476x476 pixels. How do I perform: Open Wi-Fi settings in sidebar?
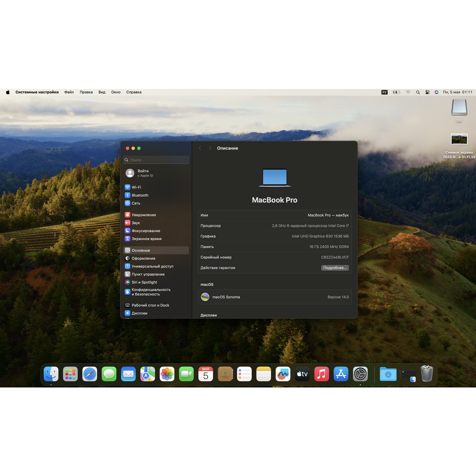tap(156, 187)
